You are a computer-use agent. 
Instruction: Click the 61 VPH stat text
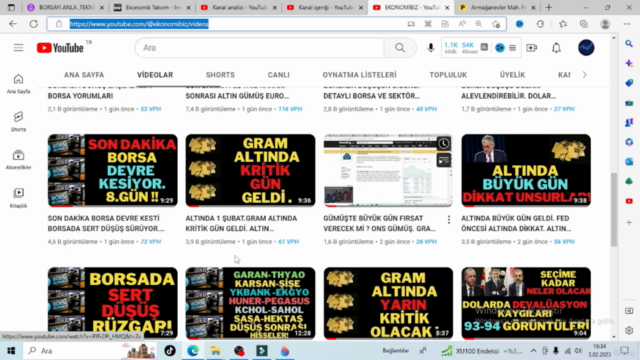click(288, 242)
